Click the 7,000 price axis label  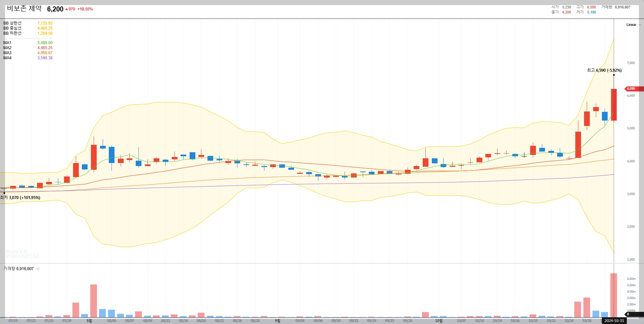pyautogui.click(x=631, y=63)
